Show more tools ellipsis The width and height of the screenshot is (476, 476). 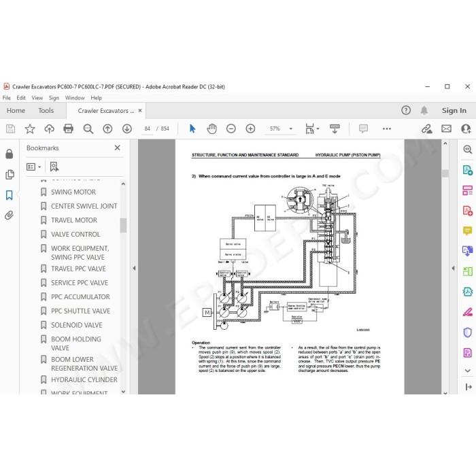(x=387, y=129)
